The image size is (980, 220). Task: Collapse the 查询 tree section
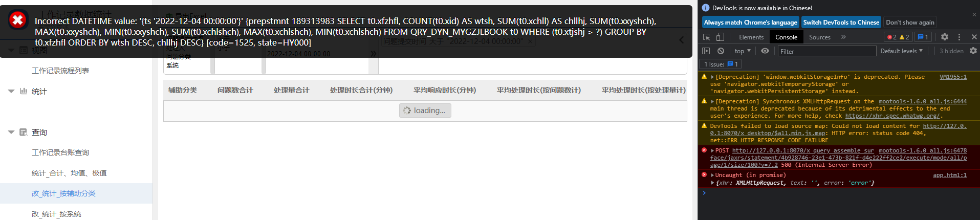[11, 132]
